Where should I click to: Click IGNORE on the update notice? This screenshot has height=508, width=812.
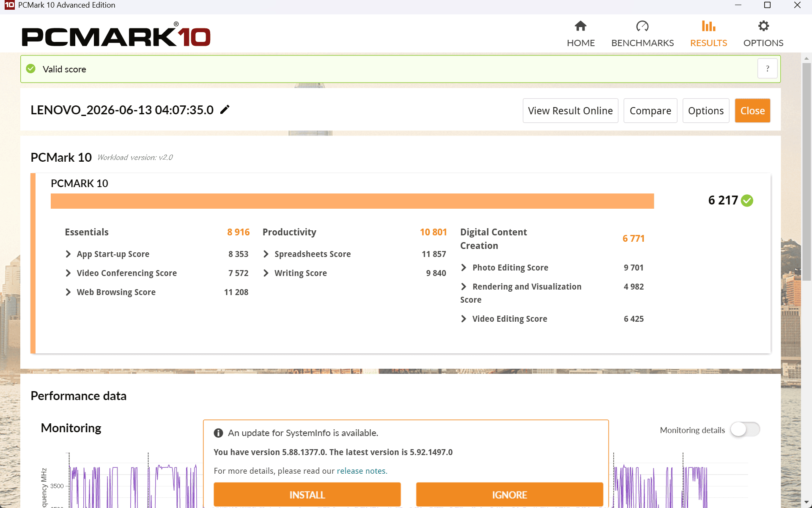pos(510,494)
